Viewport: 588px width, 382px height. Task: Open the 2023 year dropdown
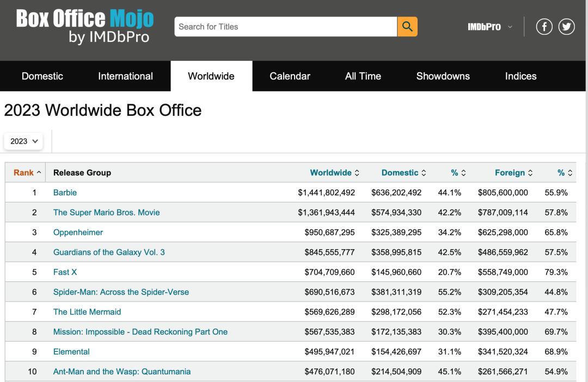(23, 141)
